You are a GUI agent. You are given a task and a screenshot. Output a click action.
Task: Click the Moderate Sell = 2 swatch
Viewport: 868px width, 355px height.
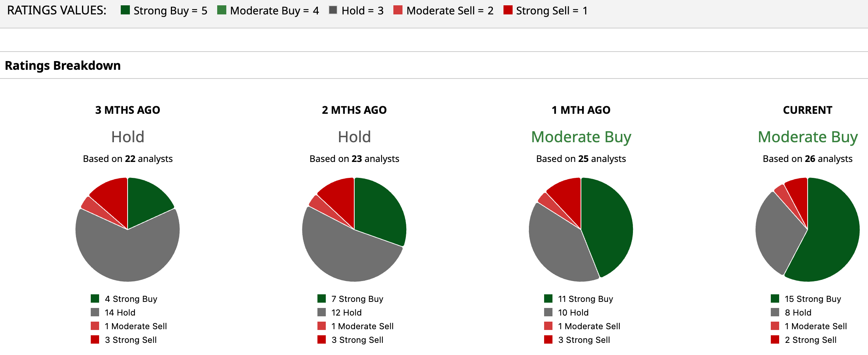(x=398, y=10)
